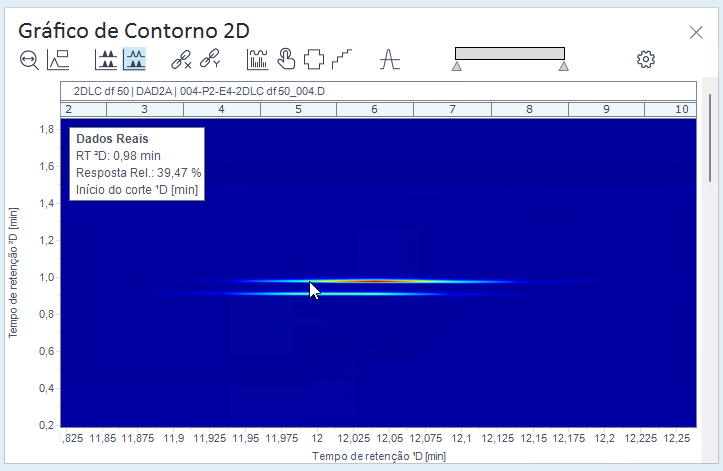The height and width of the screenshot is (471, 723).
Task: Click the vertical scrollbar thumb at right
Action: [x=710, y=137]
